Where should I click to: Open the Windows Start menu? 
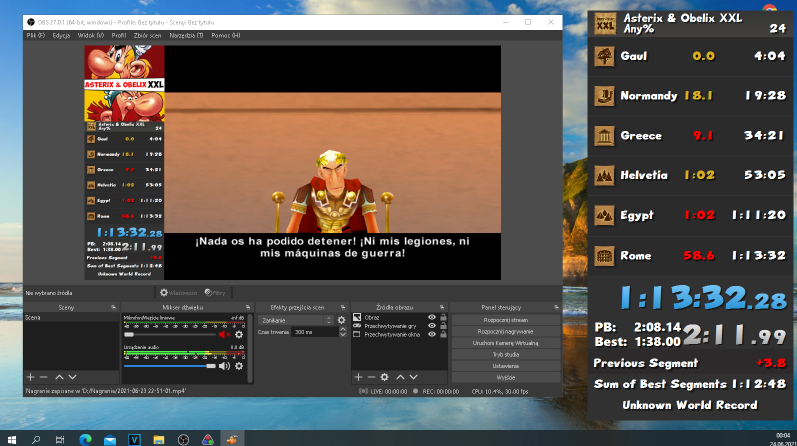click(x=12, y=439)
